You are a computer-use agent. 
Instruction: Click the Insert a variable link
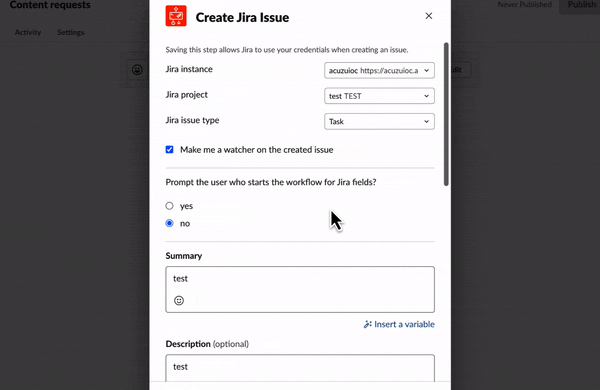pos(399,324)
